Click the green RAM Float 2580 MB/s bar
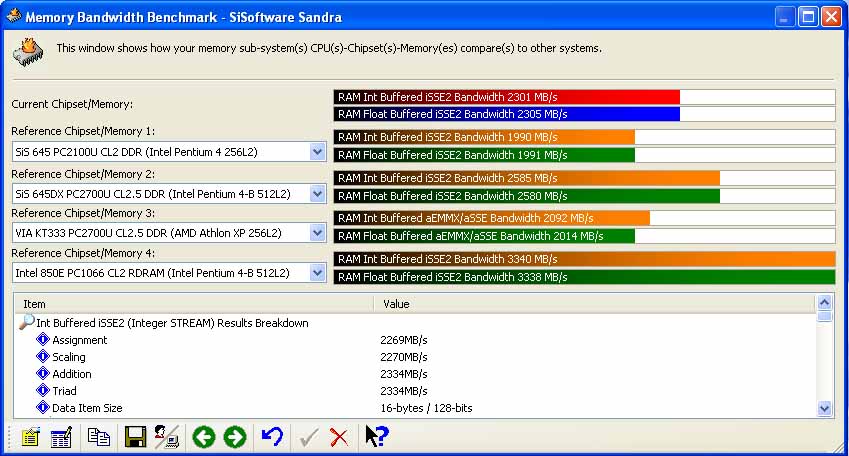The width and height of the screenshot is (849, 456). pos(527,196)
